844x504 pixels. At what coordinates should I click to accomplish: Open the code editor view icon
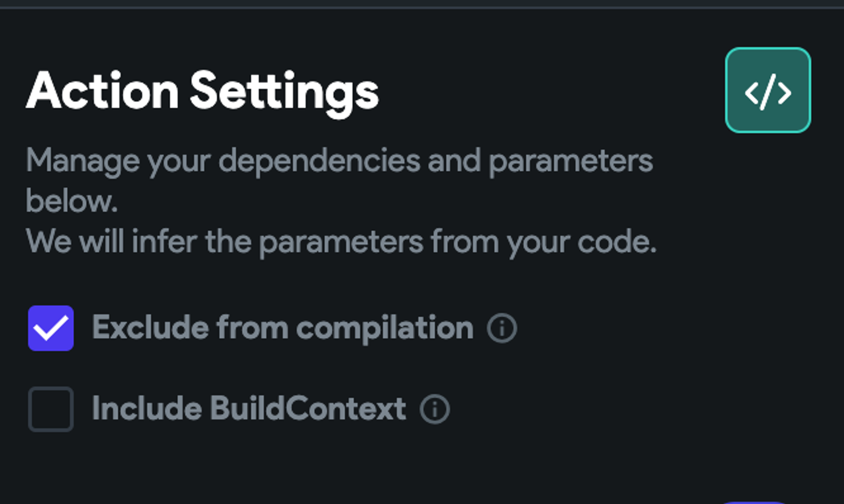768,90
